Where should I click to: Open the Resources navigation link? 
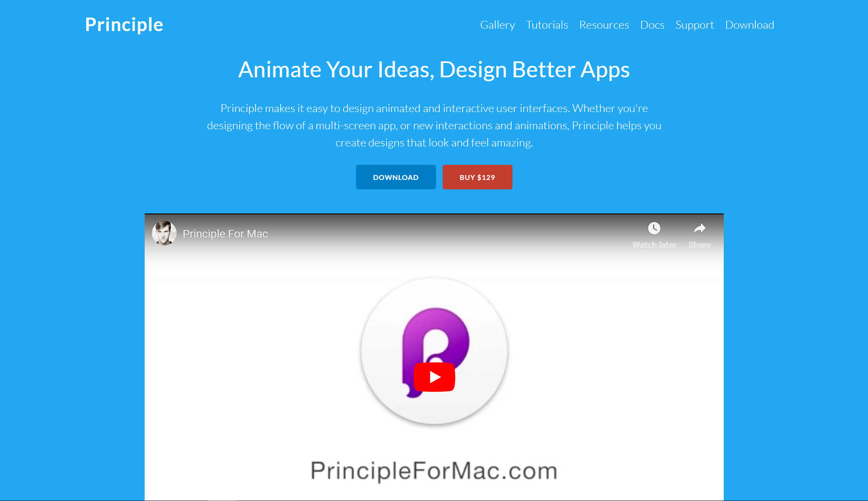pos(604,25)
